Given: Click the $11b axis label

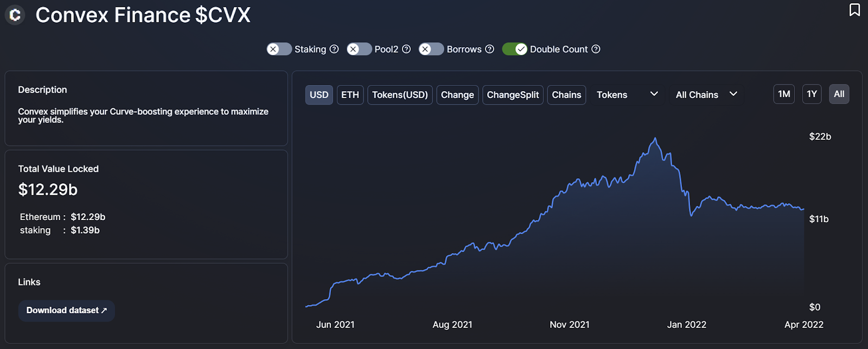Looking at the screenshot, I should tap(819, 219).
